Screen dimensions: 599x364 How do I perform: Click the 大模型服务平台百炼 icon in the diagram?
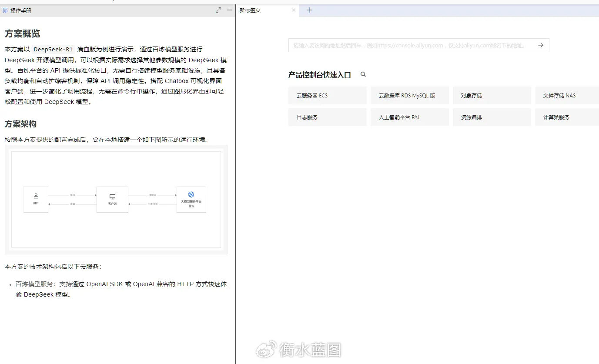[191, 194]
